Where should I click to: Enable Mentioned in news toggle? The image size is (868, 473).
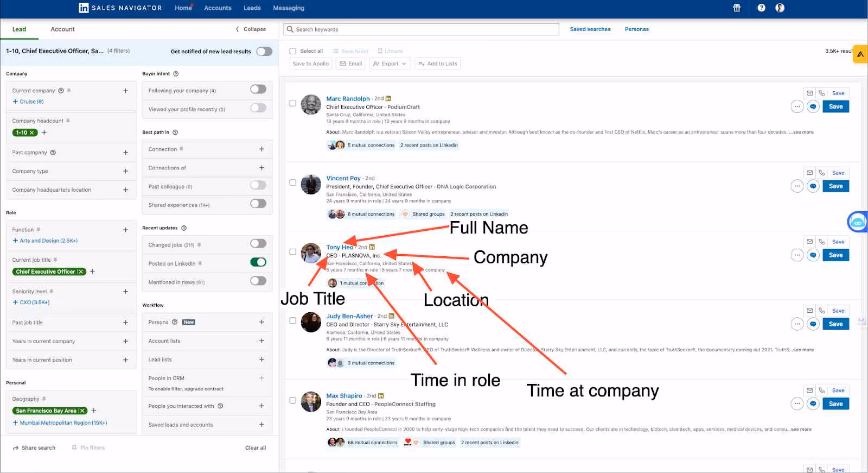click(258, 281)
